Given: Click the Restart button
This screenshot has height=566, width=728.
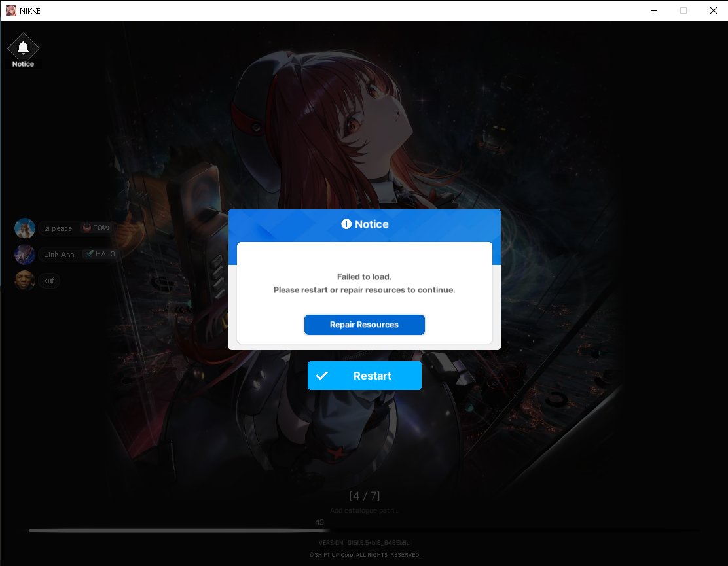Looking at the screenshot, I should click(x=365, y=376).
